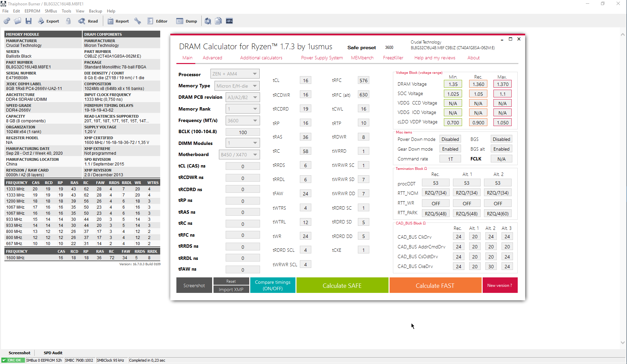Click the Gear Down mode Enabled value
Image resolution: width=627 pixels, height=364 pixels.
[450, 149]
